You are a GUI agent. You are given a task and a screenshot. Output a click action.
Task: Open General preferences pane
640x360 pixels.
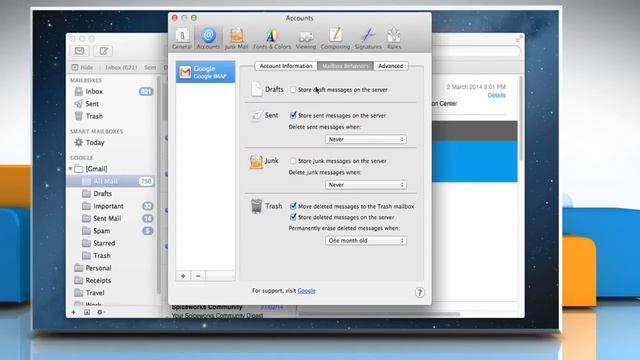[x=182, y=39]
